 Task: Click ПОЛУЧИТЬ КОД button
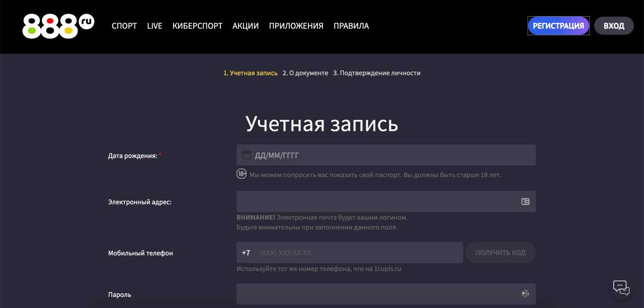(501, 253)
